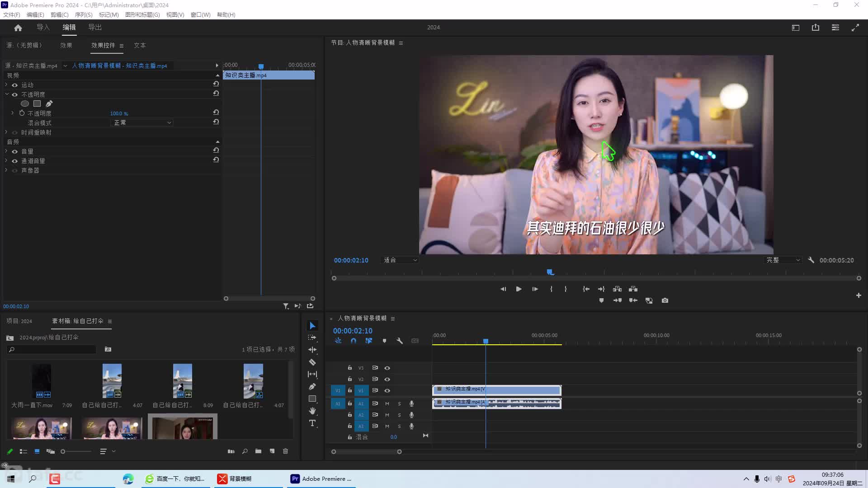The width and height of the screenshot is (868, 488).
Task: Toggle full screen video output
Action: point(855,28)
